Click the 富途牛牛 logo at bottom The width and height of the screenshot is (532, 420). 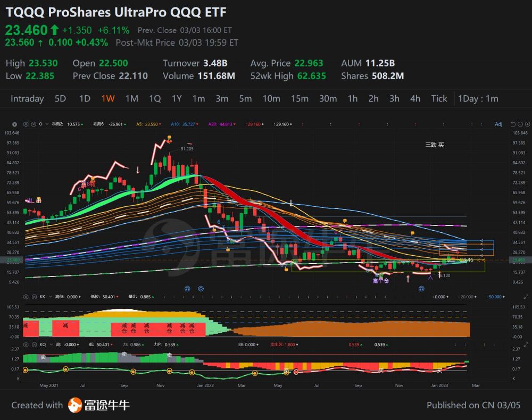[x=99, y=405]
